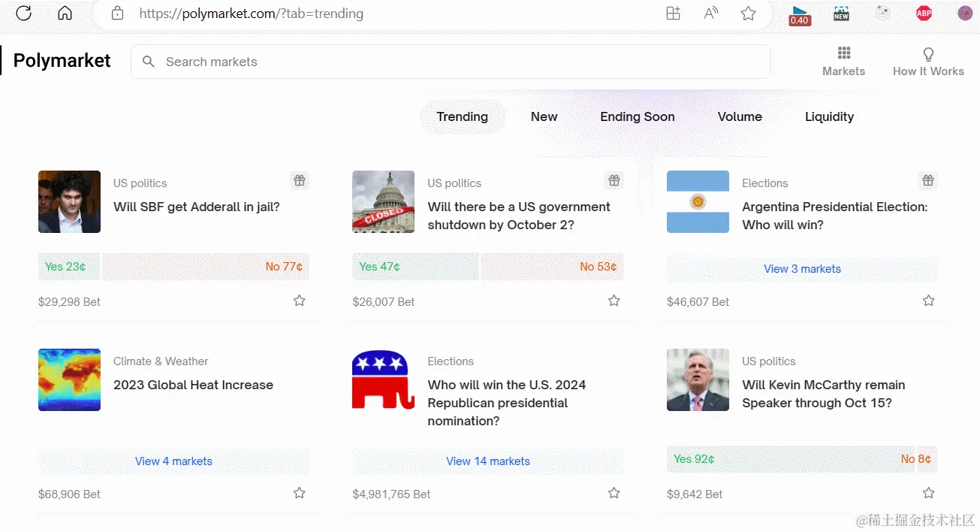
Task: Favorite the 2023 Global Heat market star
Action: pos(299,493)
